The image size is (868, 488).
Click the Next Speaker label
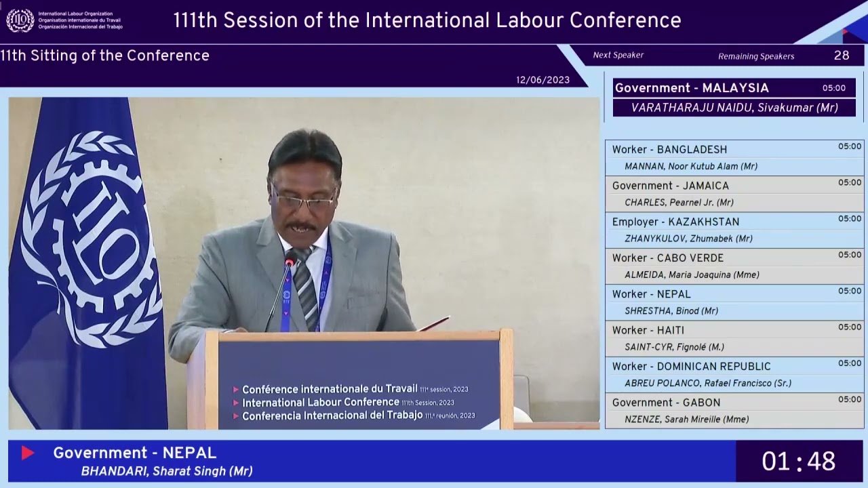coord(618,56)
